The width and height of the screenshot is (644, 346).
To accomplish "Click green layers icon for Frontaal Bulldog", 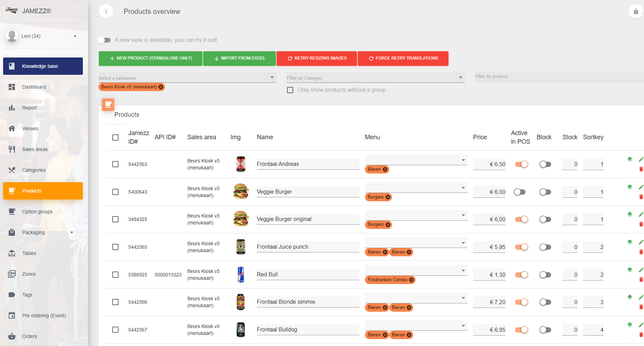I will pyautogui.click(x=630, y=325).
